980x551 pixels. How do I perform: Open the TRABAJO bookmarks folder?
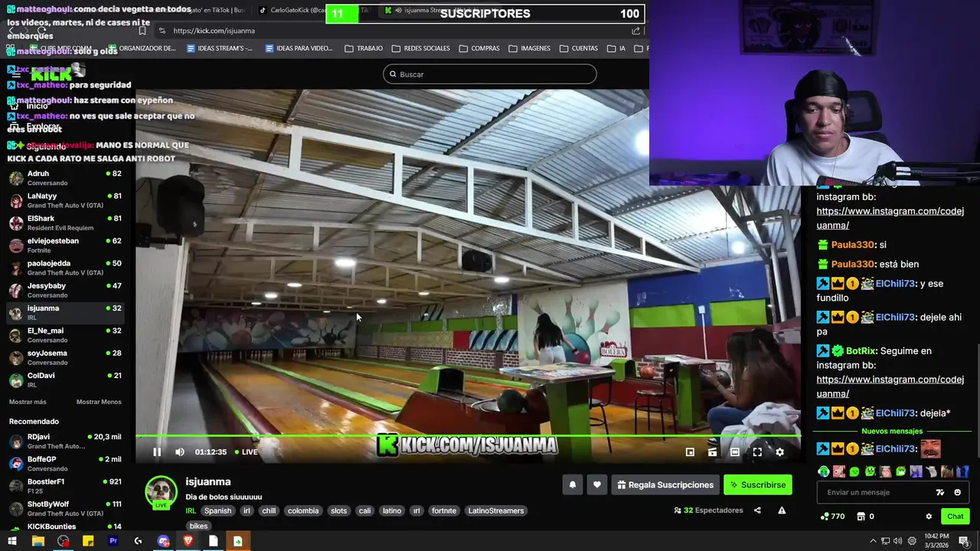tap(364, 48)
